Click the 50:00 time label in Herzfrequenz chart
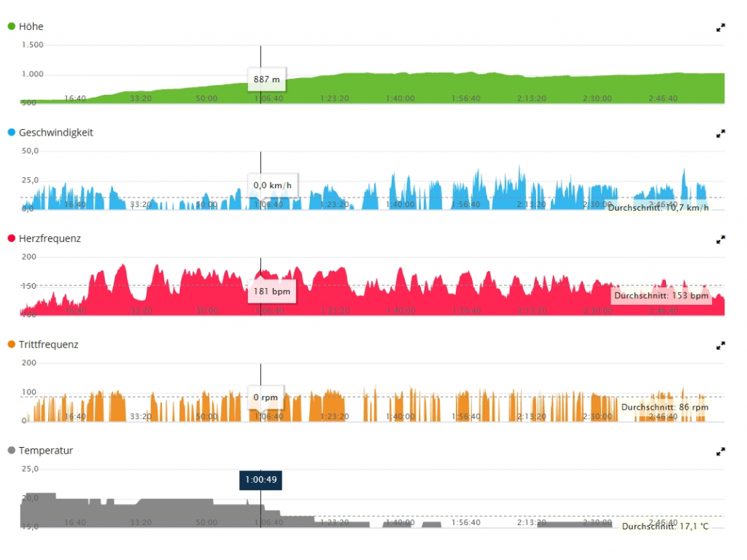This screenshot has height=560, width=747. pos(206,311)
